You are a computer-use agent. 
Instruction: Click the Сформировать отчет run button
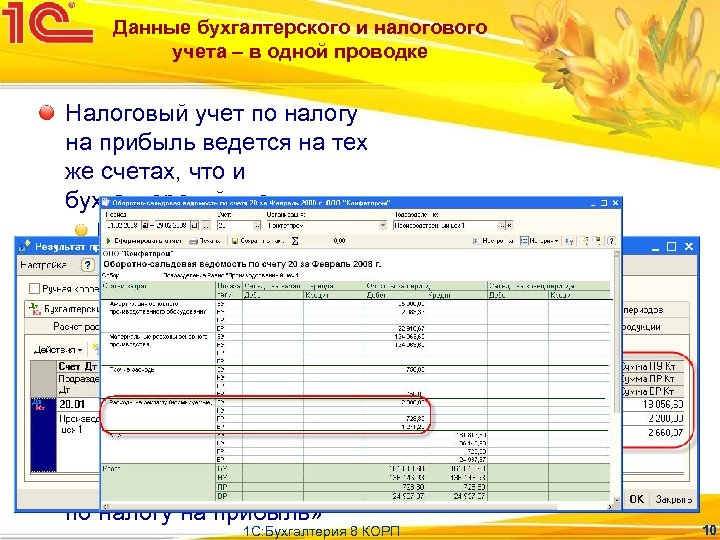pyautogui.click(x=145, y=241)
